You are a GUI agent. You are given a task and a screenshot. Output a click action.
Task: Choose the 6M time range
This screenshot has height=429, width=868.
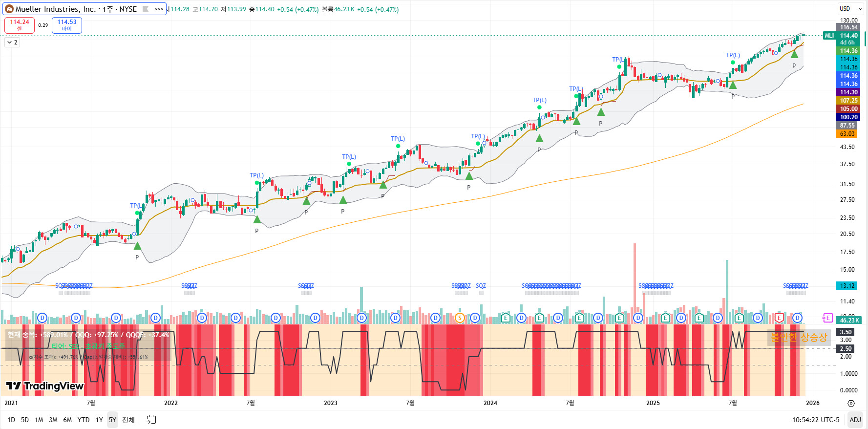67,420
